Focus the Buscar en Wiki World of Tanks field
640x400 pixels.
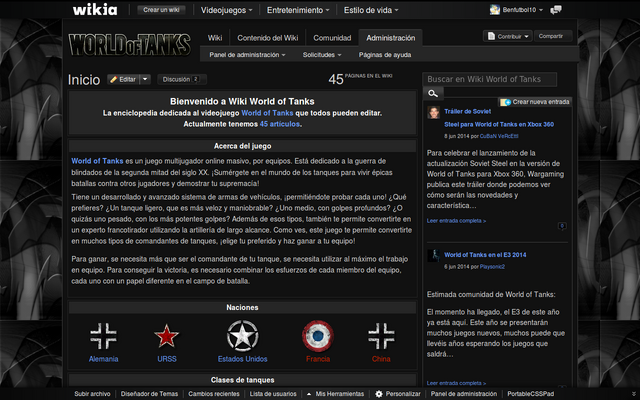coord(489,79)
